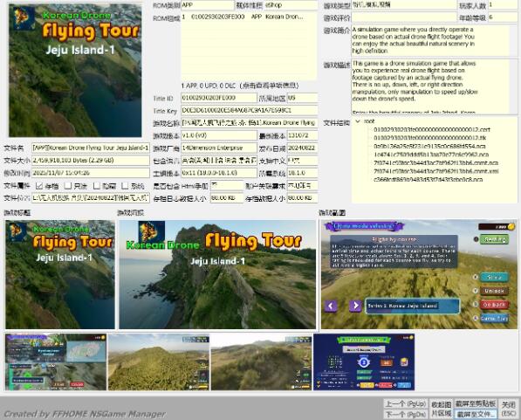Click the 点击查看详细信息 link under ROM list
The height and width of the screenshot is (420, 521).
[x=269, y=86]
